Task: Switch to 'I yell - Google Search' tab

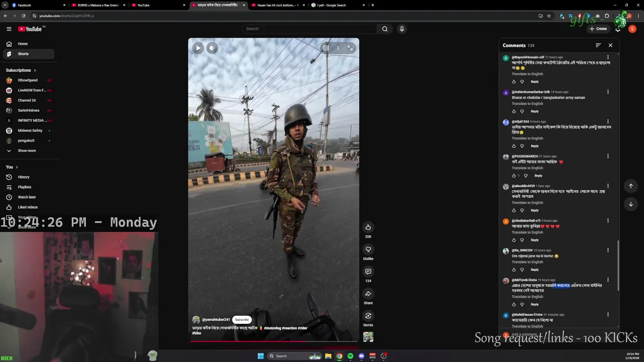Action: (x=337, y=5)
